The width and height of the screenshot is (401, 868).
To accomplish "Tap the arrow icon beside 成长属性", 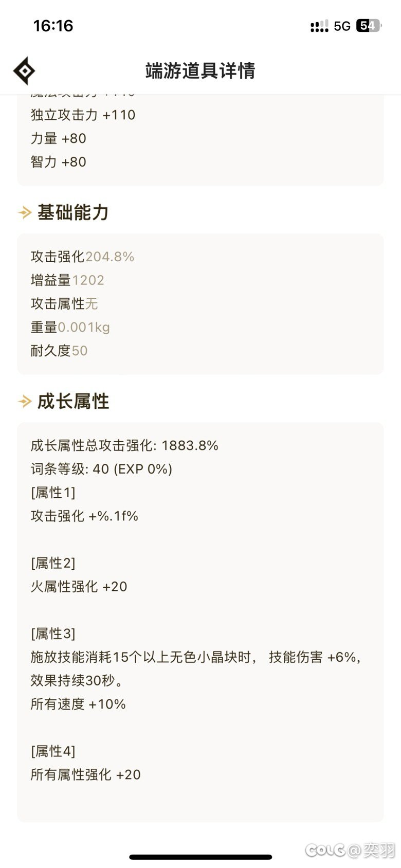I will [x=25, y=401].
